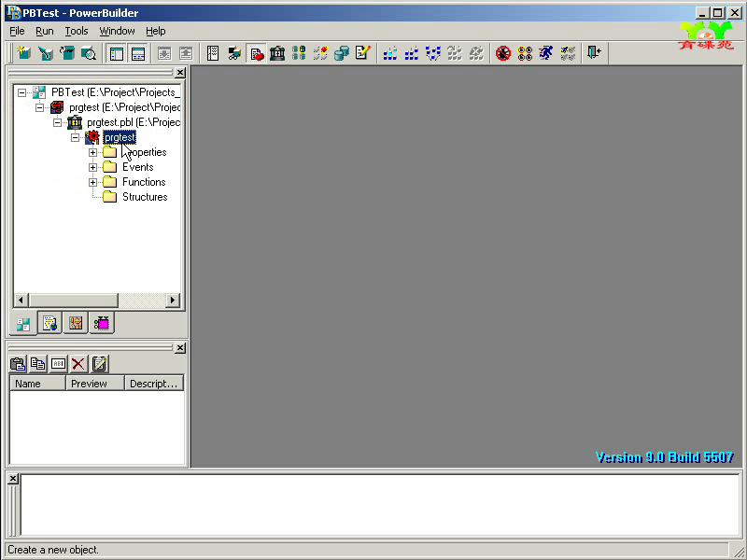
Task: Click the Paste icon in Clip window
Action: [x=18, y=364]
